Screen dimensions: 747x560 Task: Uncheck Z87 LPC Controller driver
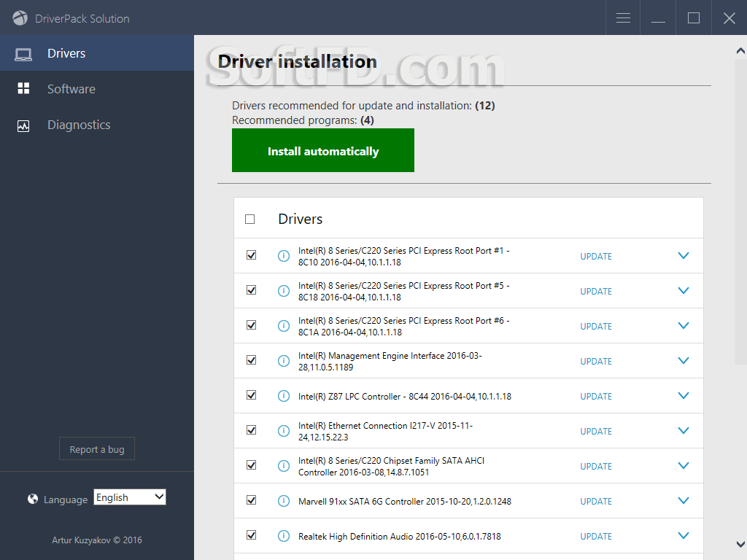point(251,395)
